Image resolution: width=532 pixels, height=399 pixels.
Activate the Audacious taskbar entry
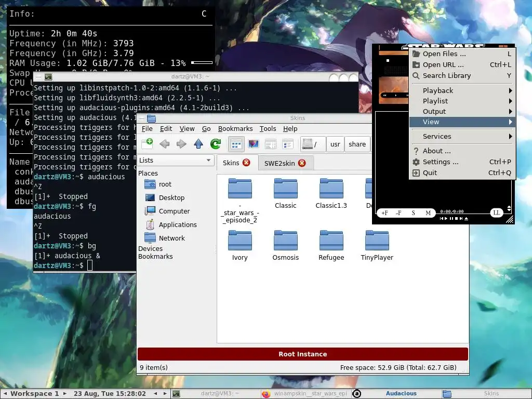tap(395, 394)
